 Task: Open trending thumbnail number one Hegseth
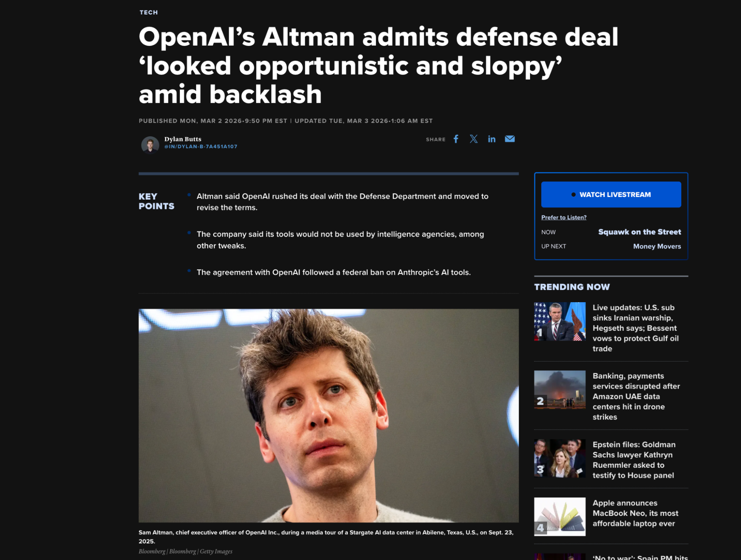560,321
